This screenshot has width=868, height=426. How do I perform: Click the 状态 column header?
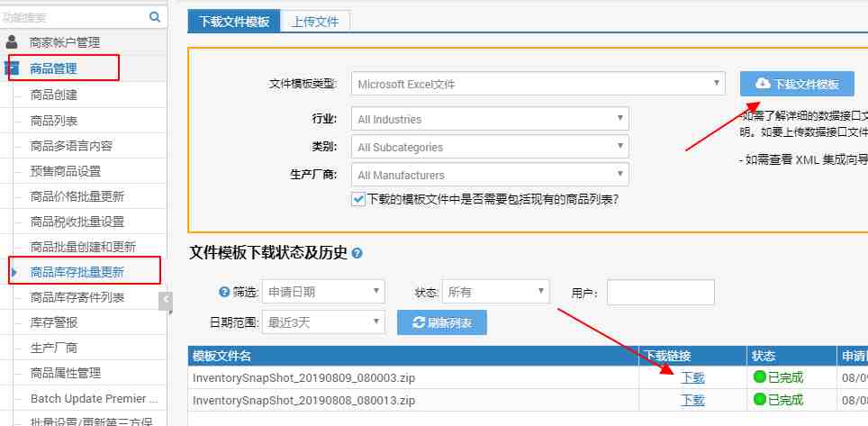point(791,356)
